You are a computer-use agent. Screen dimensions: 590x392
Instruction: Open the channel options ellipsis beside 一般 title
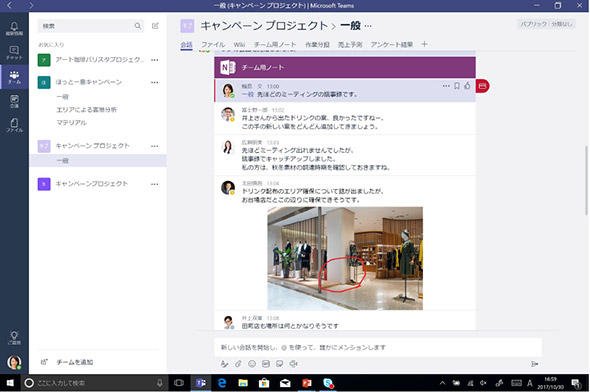pos(368,26)
